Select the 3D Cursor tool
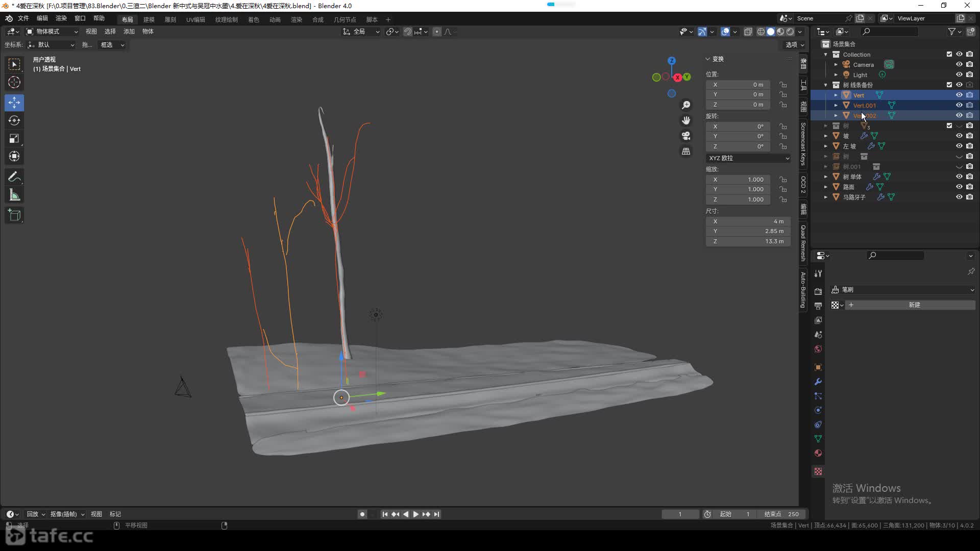Viewport: 980px width, 551px height. (x=14, y=82)
